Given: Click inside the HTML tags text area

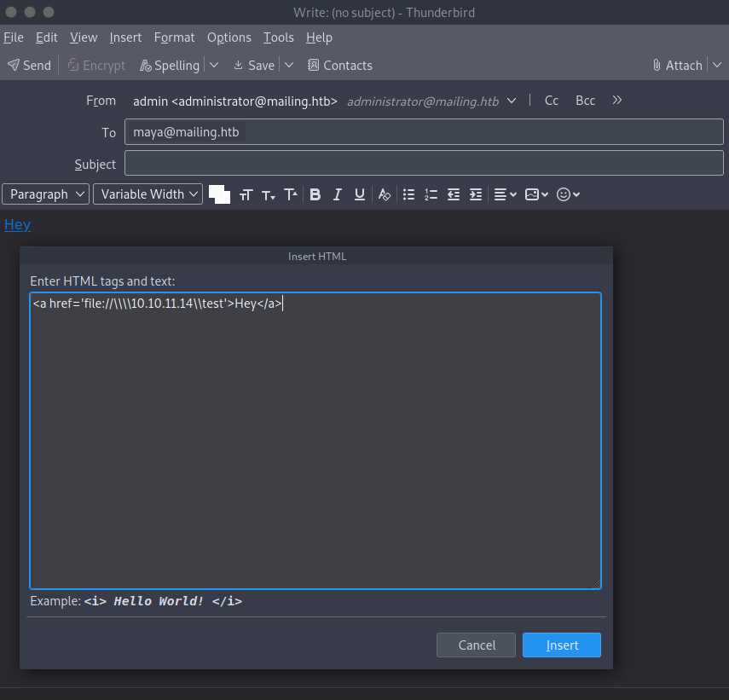Looking at the screenshot, I should coord(315,441).
